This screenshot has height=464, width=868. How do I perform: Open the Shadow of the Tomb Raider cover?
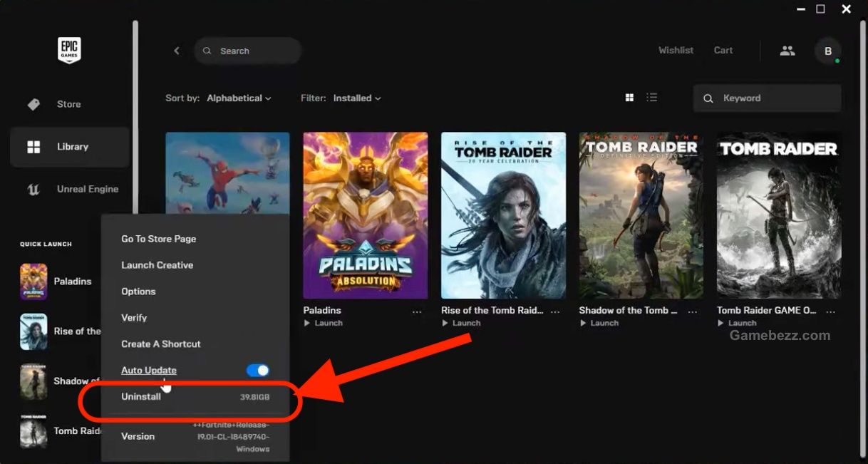pos(641,215)
